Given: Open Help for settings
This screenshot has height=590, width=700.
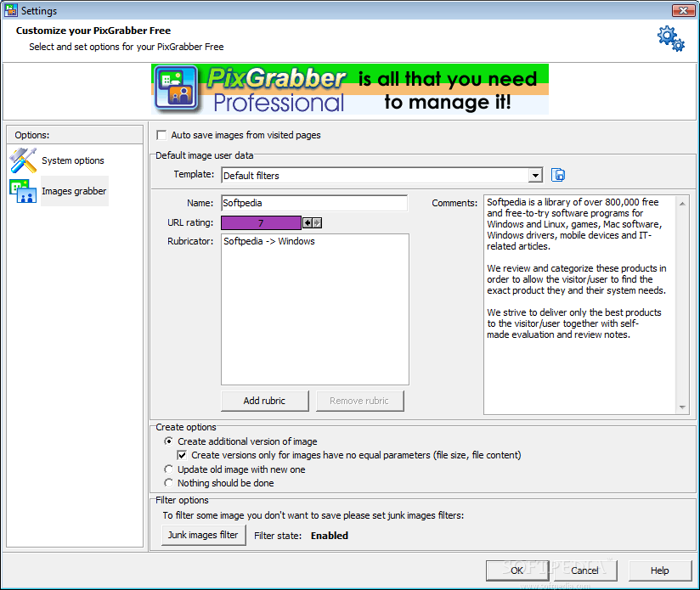Looking at the screenshot, I should click(x=659, y=570).
